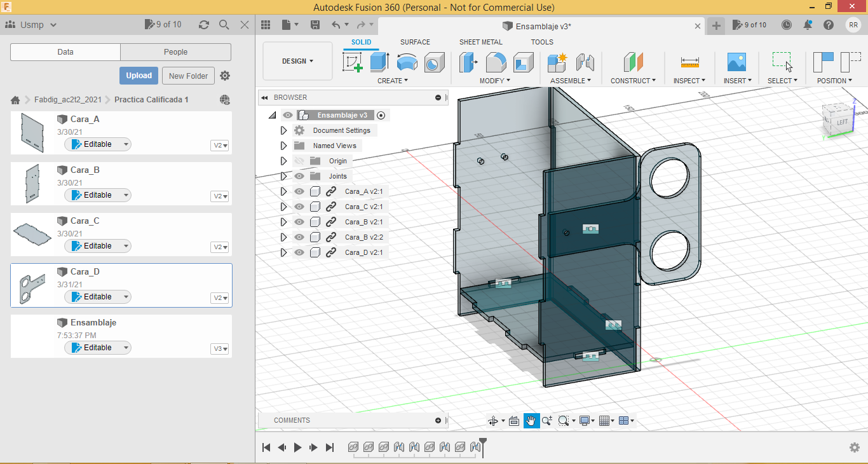Hide component Cara_D v2:1
Viewport: 868px width, 464px height.
point(299,252)
